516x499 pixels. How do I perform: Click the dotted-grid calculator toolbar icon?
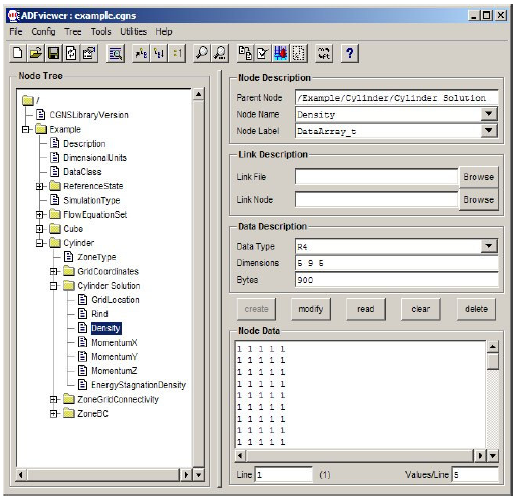(299, 53)
